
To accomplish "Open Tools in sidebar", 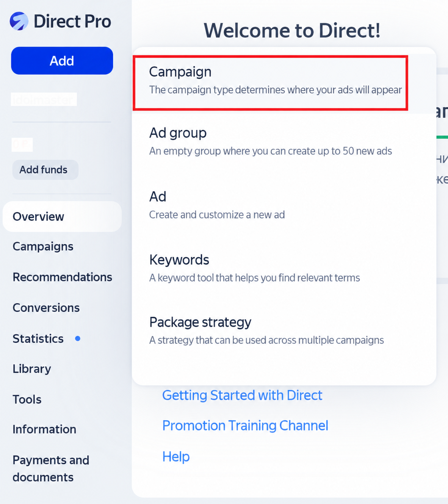I will pyautogui.click(x=27, y=399).
